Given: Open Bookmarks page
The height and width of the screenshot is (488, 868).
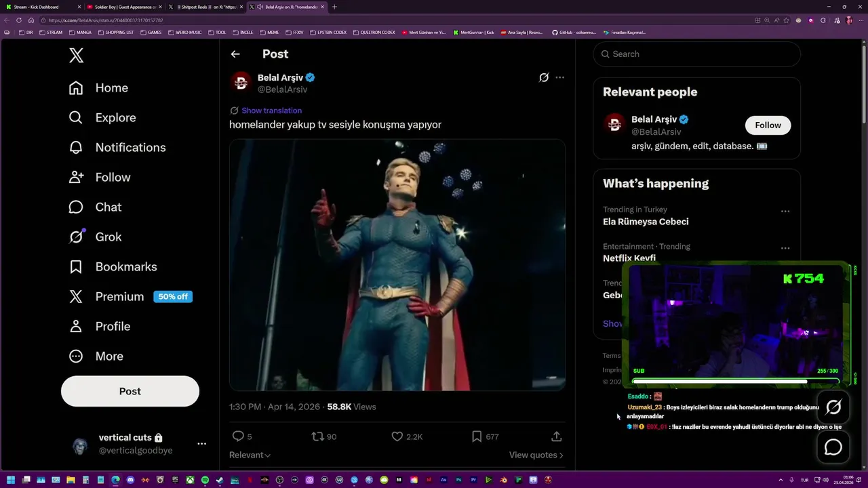Looking at the screenshot, I should coord(113,267).
